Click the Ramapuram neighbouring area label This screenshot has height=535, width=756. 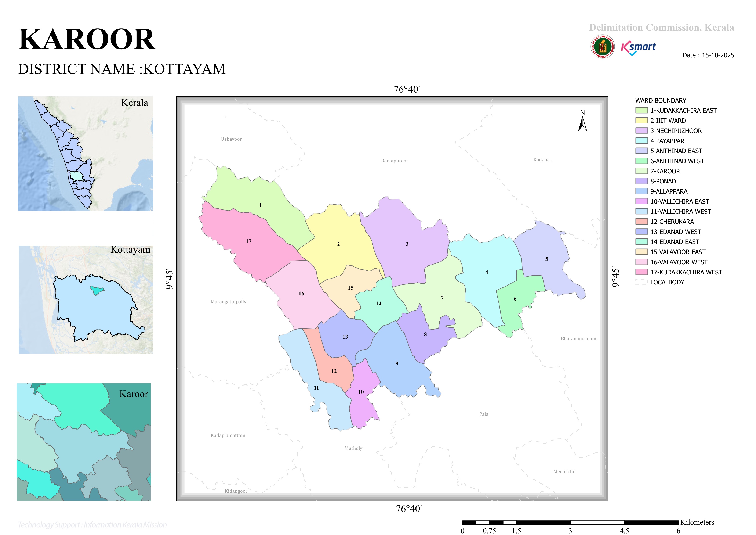coord(394,161)
